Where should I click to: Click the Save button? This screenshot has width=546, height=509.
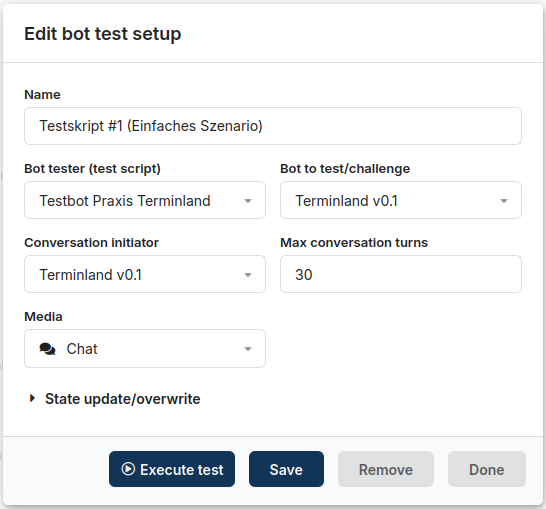286,469
